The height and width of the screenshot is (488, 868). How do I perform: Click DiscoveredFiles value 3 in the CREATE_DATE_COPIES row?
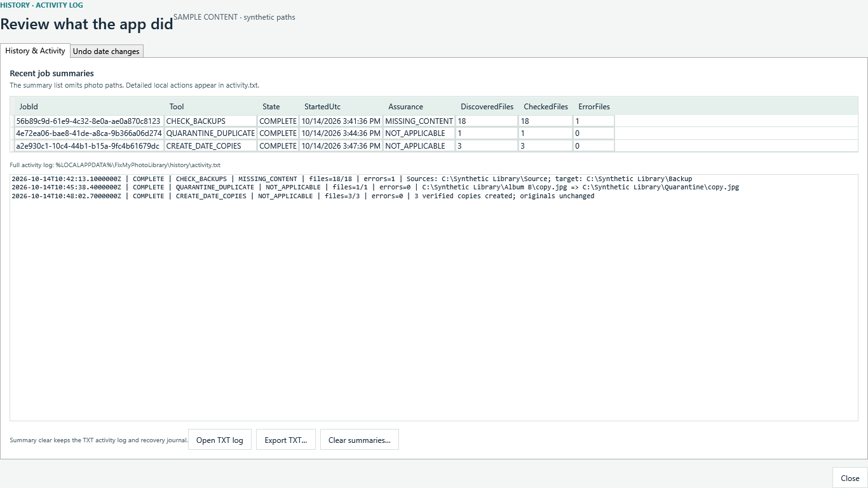click(487, 146)
